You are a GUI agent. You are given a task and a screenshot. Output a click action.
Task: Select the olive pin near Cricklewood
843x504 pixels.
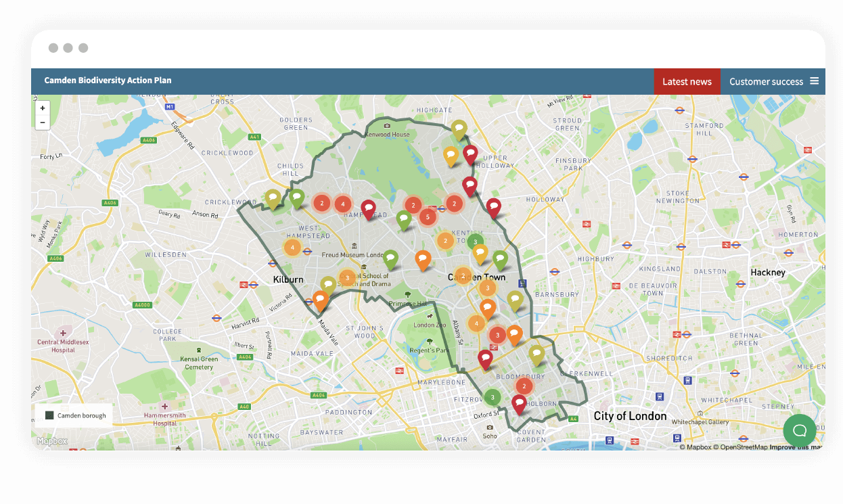point(273,200)
